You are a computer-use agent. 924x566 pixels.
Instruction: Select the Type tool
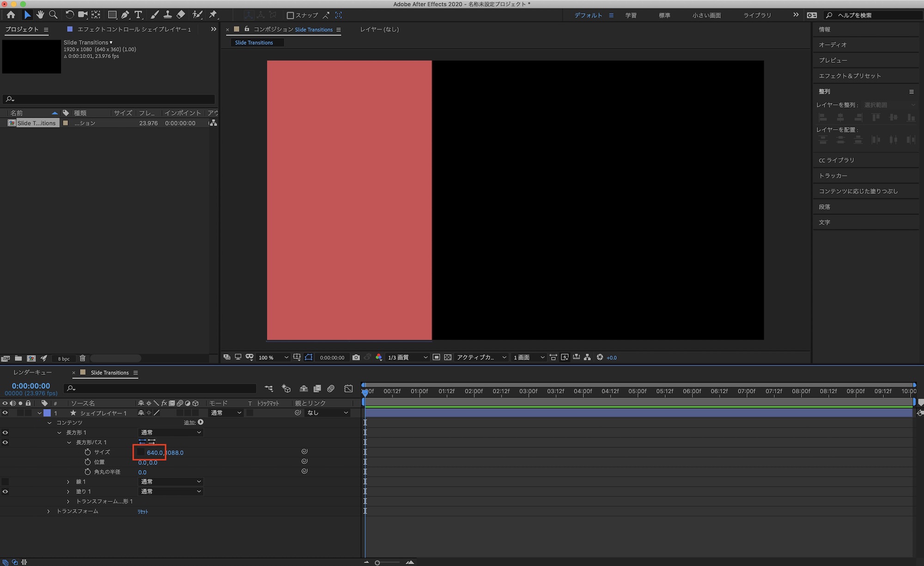pos(138,15)
